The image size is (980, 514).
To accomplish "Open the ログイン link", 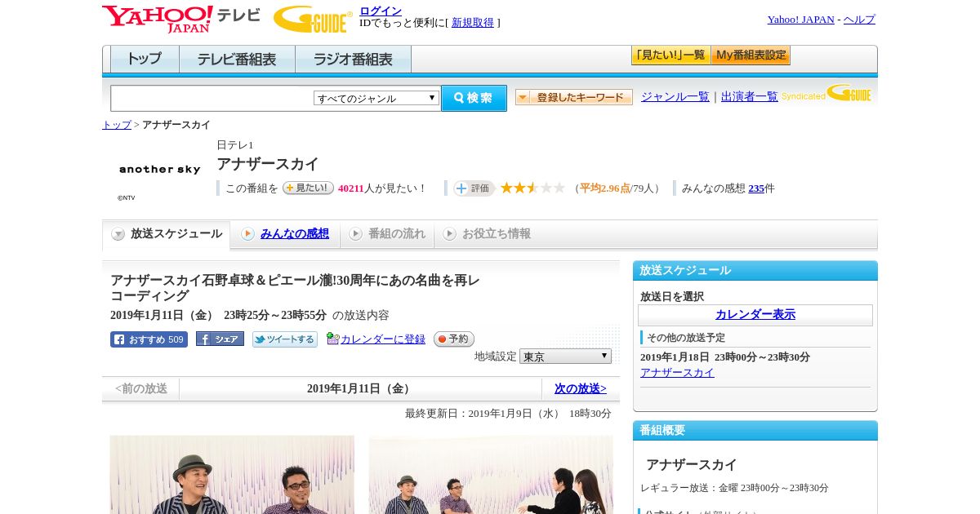I will [381, 11].
